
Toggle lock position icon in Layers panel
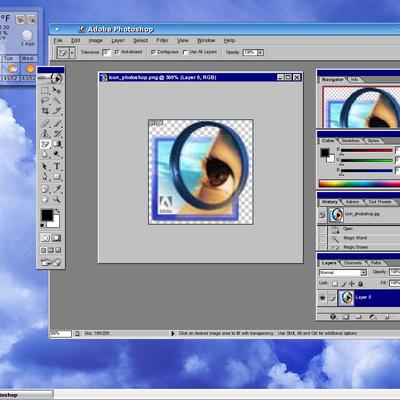pos(352,284)
